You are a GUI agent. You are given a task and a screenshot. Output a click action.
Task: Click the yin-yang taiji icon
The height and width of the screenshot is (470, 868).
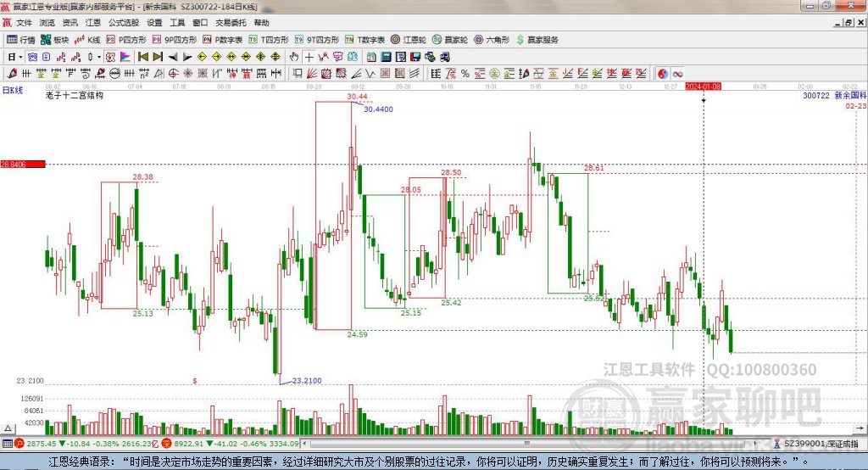(x=663, y=73)
